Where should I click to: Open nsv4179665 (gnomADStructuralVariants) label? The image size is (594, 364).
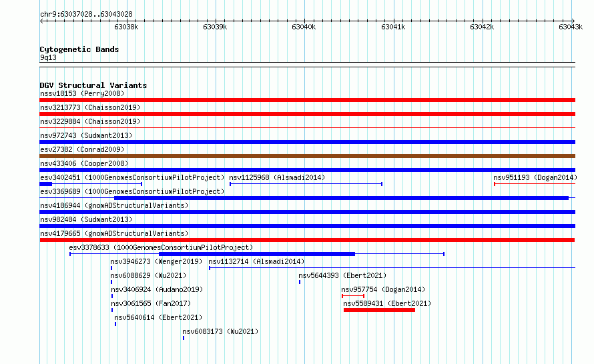coord(114,233)
